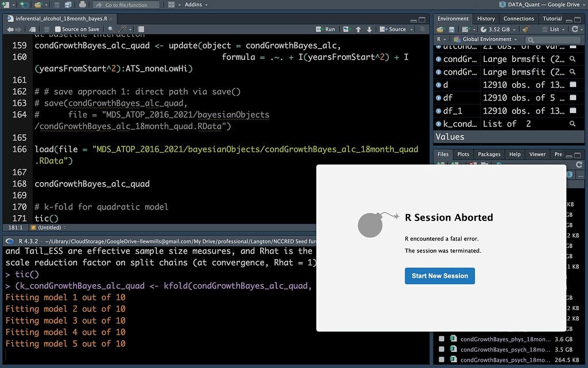Run the current line with the Run button

click(326, 29)
